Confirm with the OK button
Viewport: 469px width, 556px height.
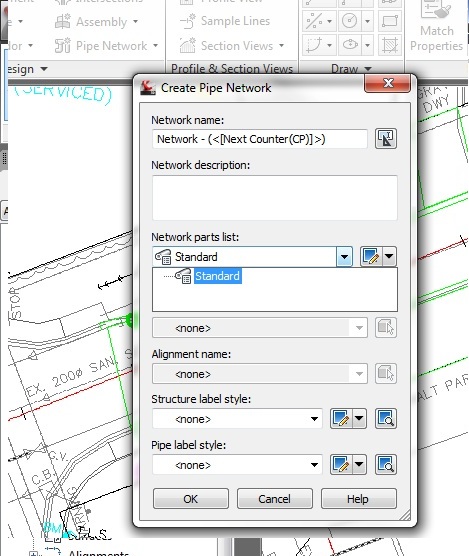pos(191,499)
